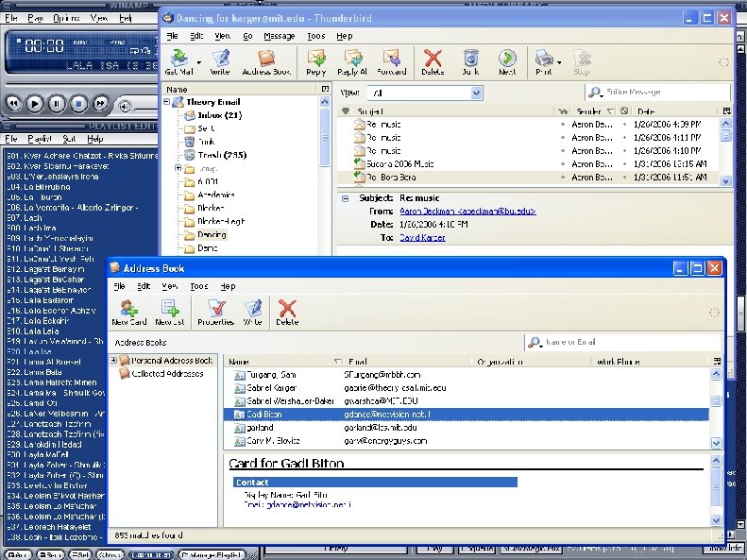The width and height of the screenshot is (747, 560).
Task: Open Address Book from Thunderbird toolbar
Action: point(266,62)
